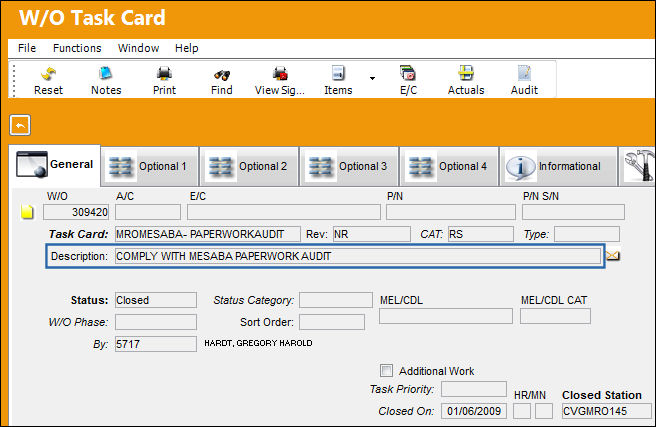Viewport: 656px width, 427px height.
Task: Open the Help menu
Action: [187, 48]
